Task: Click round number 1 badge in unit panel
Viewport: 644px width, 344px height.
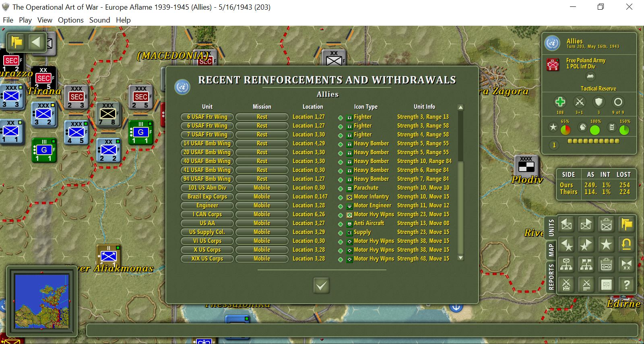Action: 554,145
